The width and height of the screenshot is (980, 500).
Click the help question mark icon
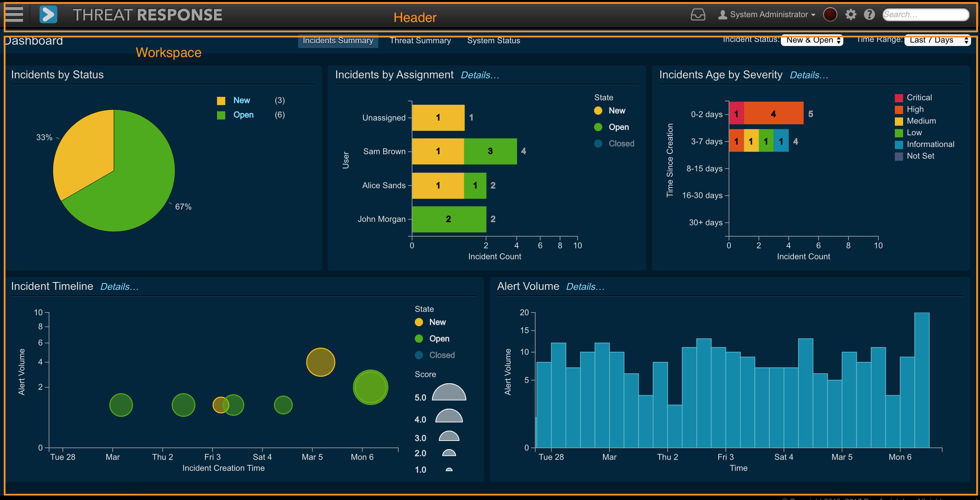coord(869,15)
